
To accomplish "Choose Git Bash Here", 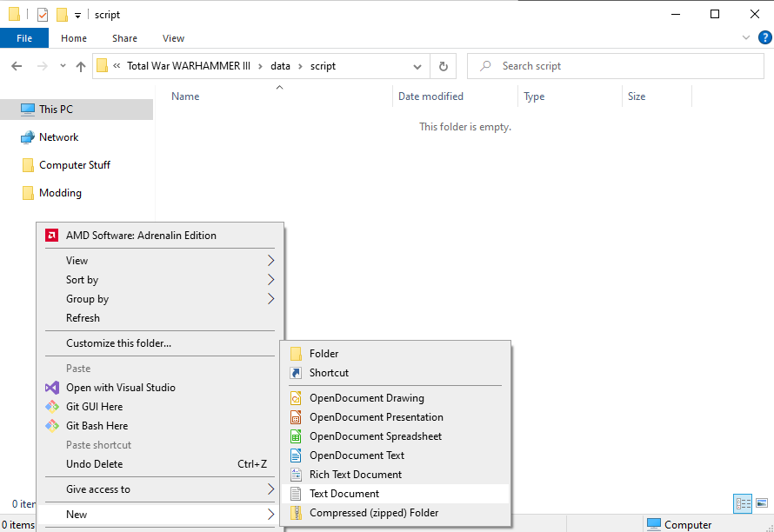I will [x=160, y=426].
